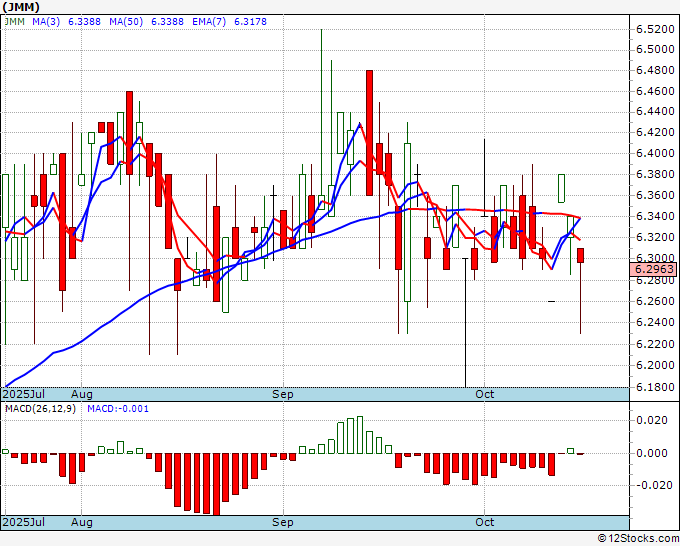
Task: Click the 6.3600 price axis label
Action: 655,195
